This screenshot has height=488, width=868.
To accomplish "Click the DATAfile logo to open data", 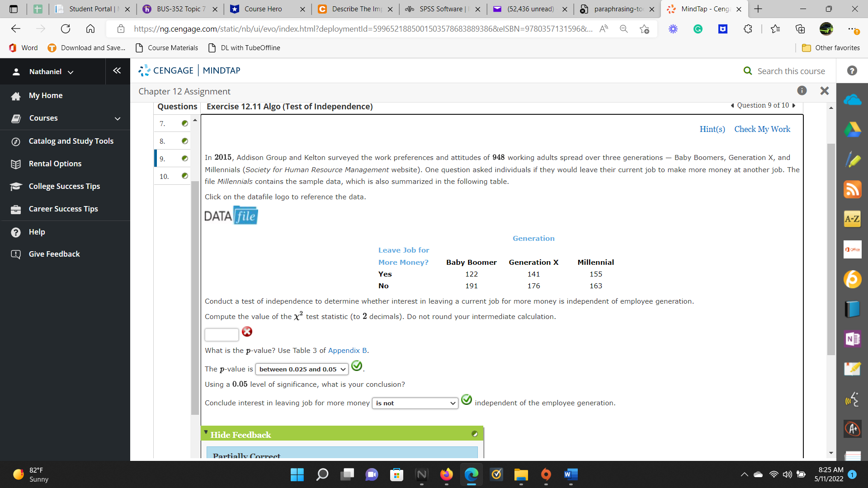I will click(231, 215).
